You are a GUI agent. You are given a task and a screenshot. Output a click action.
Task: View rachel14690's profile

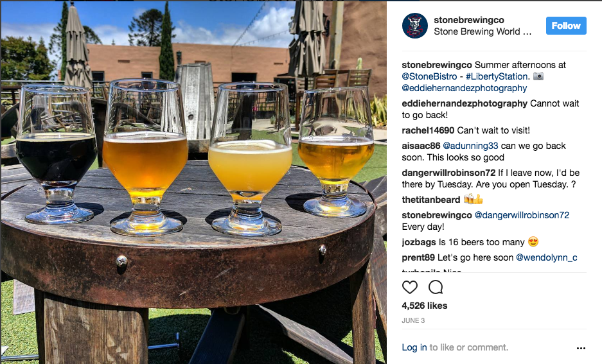pos(428,130)
